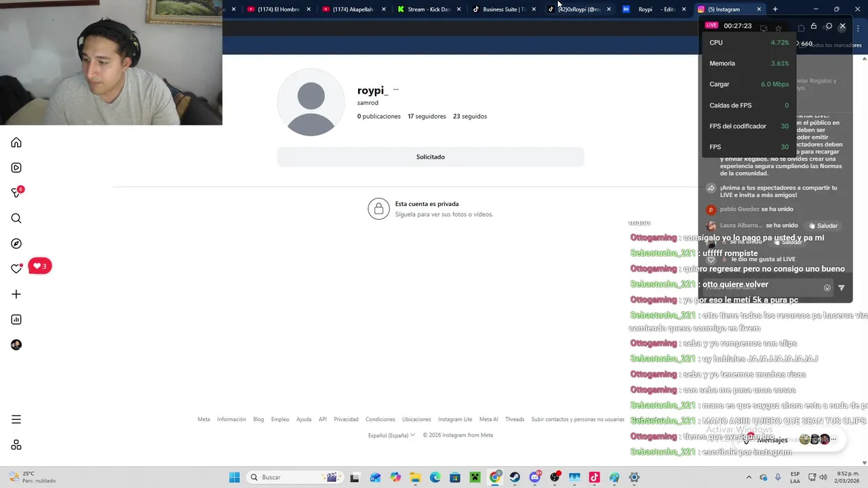Open the Meta AI footer link
The width and height of the screenshot is (868, 488).
[489, 420]
